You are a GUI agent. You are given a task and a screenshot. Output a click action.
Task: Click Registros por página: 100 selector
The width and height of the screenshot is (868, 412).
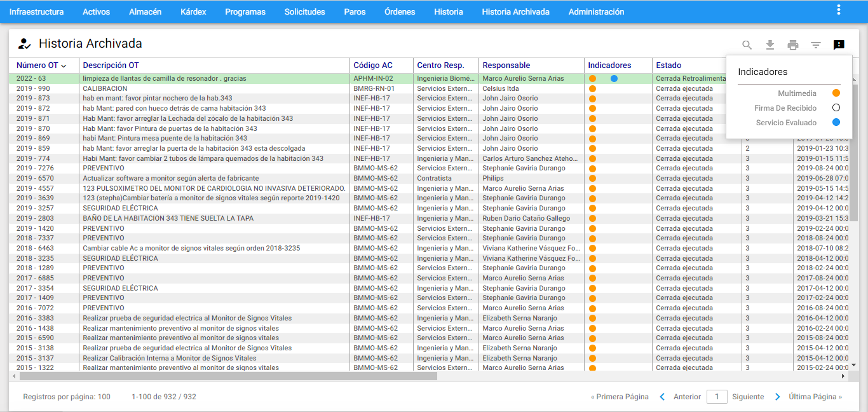point(67,397)
